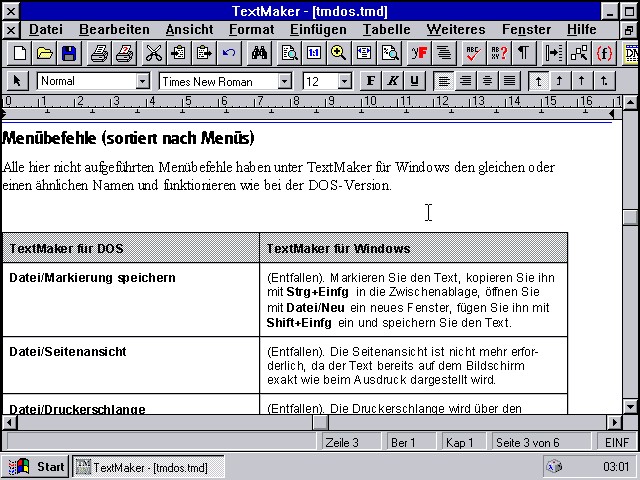Click the Seite 3 von 6 status field

click(x=540, y=442)
